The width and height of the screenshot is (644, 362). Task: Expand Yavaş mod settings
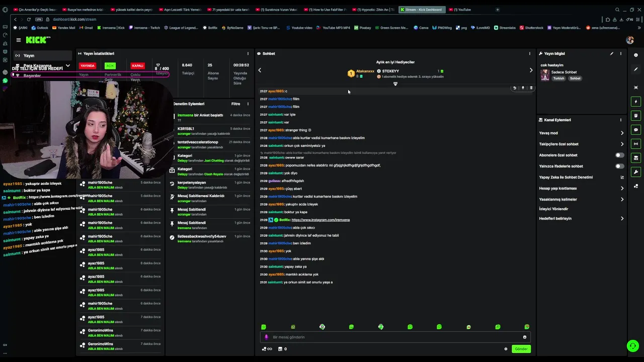point(622,133)
